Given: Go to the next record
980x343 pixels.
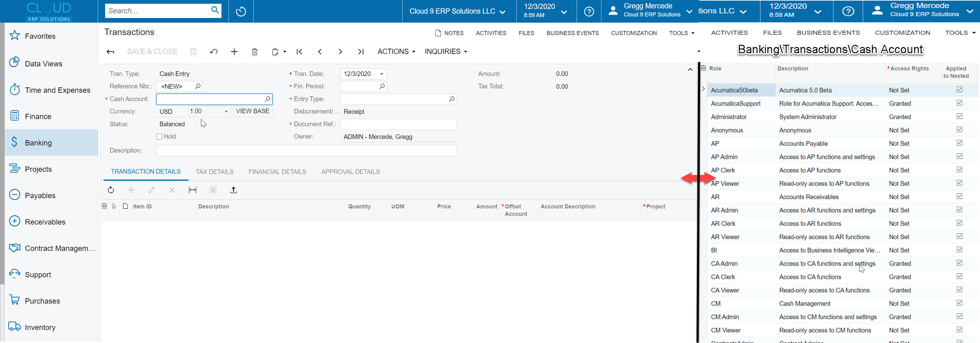Looking at the screenshot, I should click(x=341, y=52).
